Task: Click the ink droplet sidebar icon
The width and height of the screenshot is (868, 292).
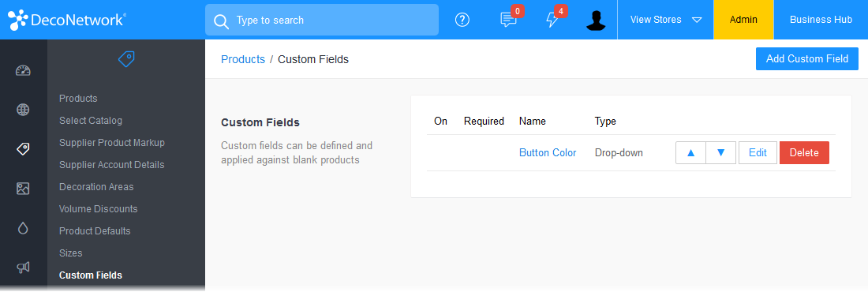Action: point(23,228)
